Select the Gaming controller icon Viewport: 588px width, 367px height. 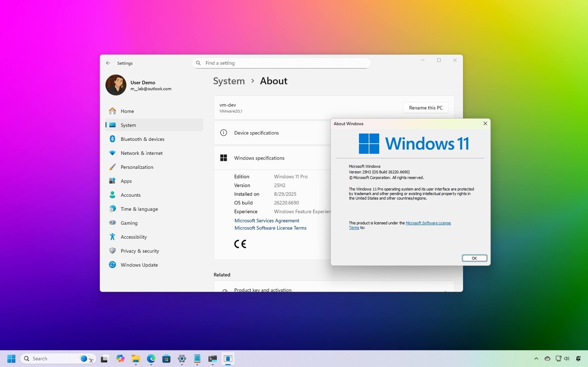[113, 223]
